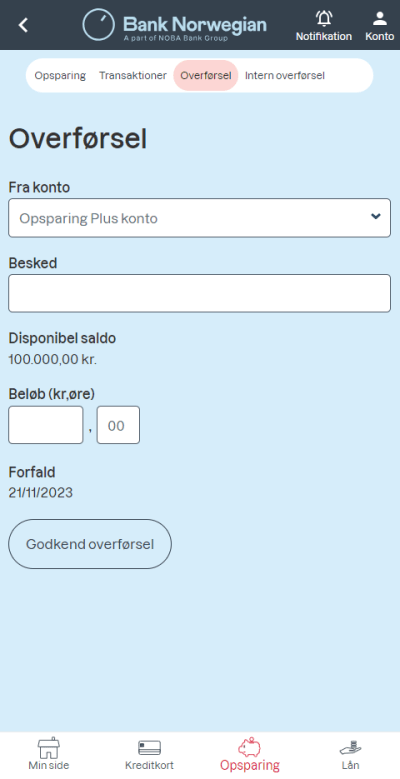The height and width of the screenshot is (779, 400).
Task: Tap the Opsparing piggy bank icon
Action: click(249, 747)
